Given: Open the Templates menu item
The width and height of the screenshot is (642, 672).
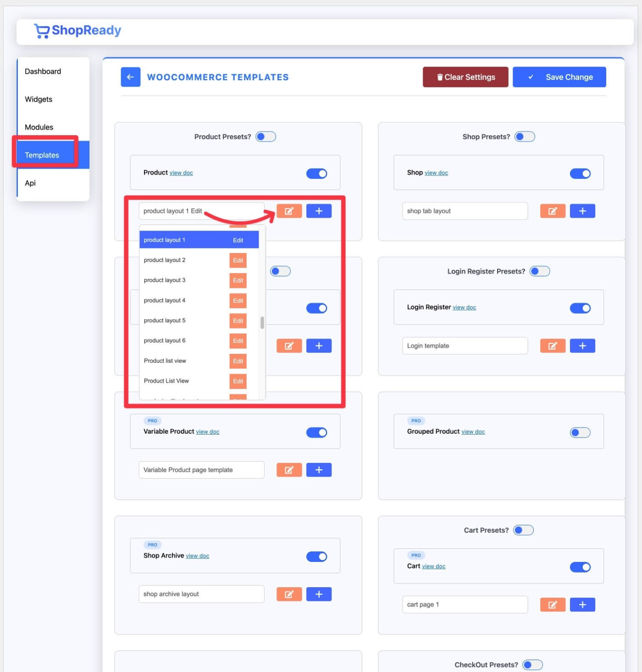Looking at the screenshot, I should click(x=53, y=155).
